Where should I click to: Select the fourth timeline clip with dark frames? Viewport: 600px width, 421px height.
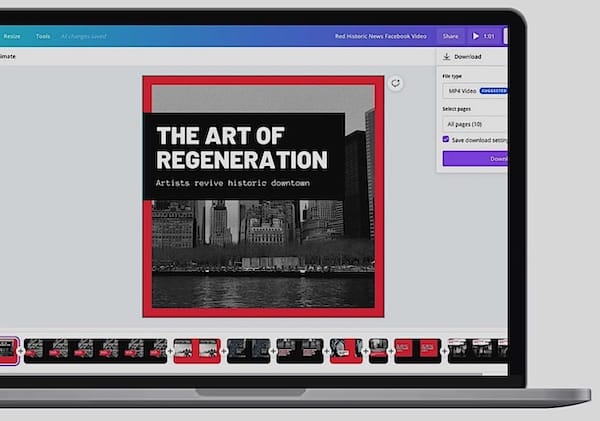tap(248, 351)
